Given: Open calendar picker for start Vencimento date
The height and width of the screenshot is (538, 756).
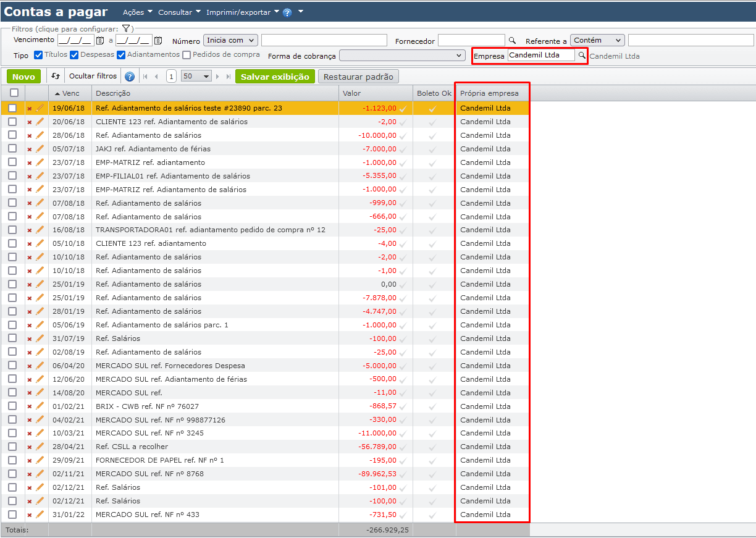Looking at the screenshot, I should [100, 41].
